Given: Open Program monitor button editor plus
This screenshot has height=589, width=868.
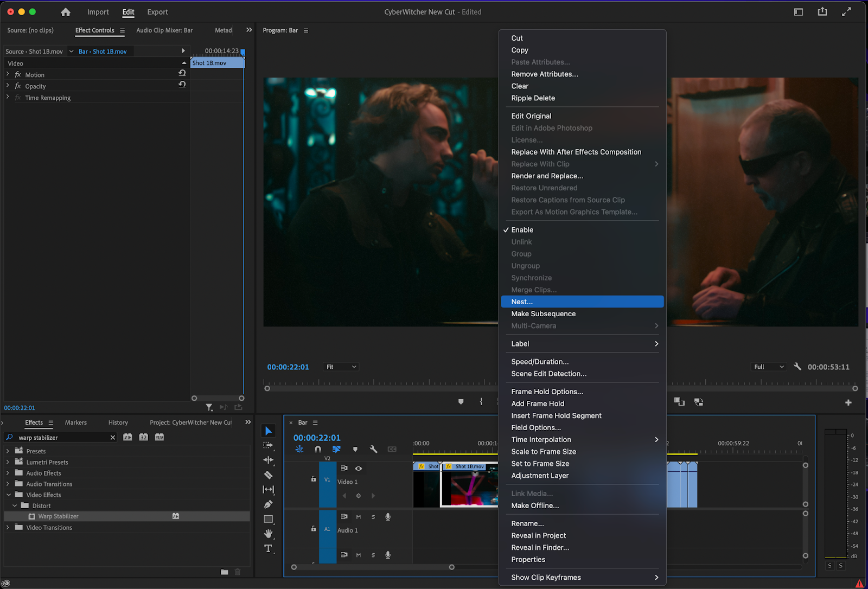Looking at the screenshot, I should point(848,402).
